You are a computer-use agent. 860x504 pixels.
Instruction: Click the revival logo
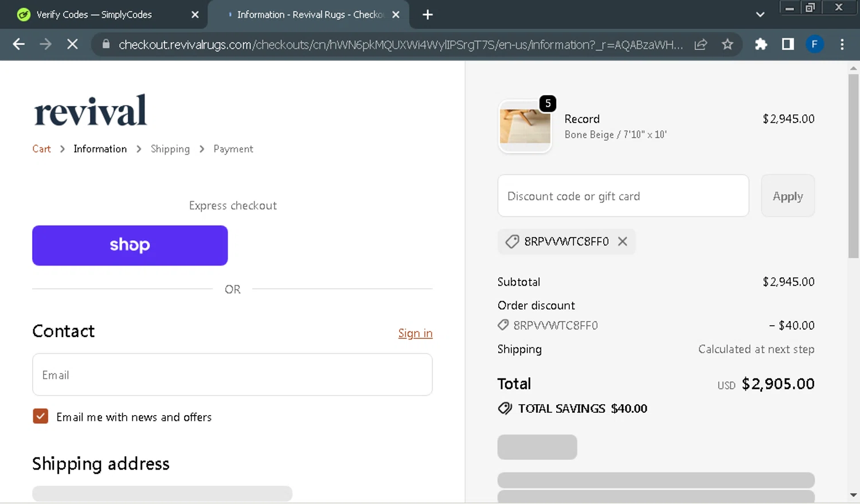90,111
